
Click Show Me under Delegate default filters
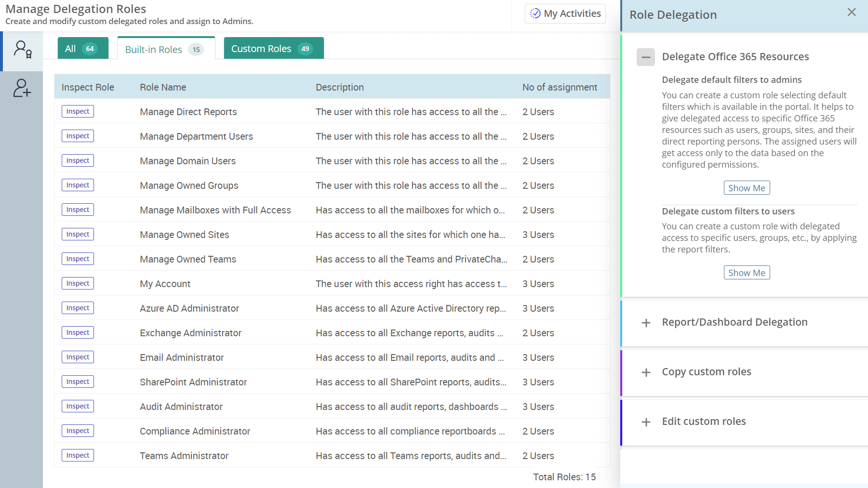[x=747, y=187]
